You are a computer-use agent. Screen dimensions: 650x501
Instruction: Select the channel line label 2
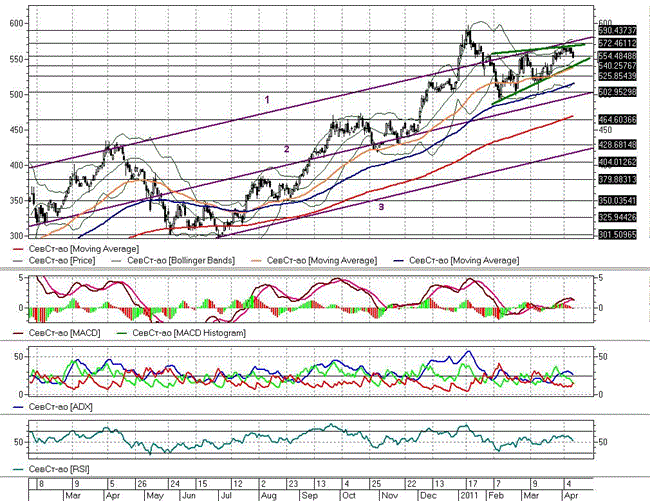pyautogui.click(x=286, y=149)
